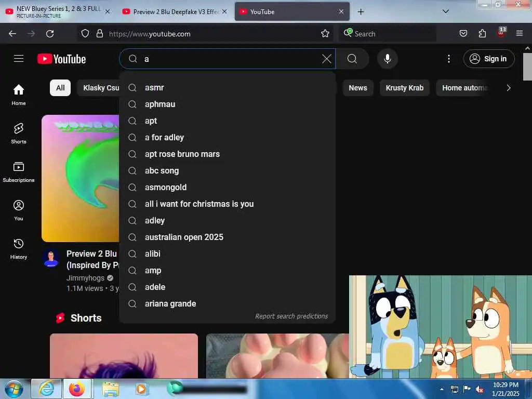Open the You section in sidebar
This screenshot has width=532, height=399.
click(19, 210)
